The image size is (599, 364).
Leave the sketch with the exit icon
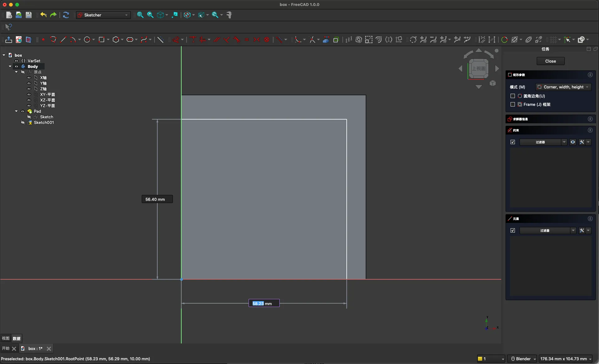pyautogui.click(x=9, y=40)
